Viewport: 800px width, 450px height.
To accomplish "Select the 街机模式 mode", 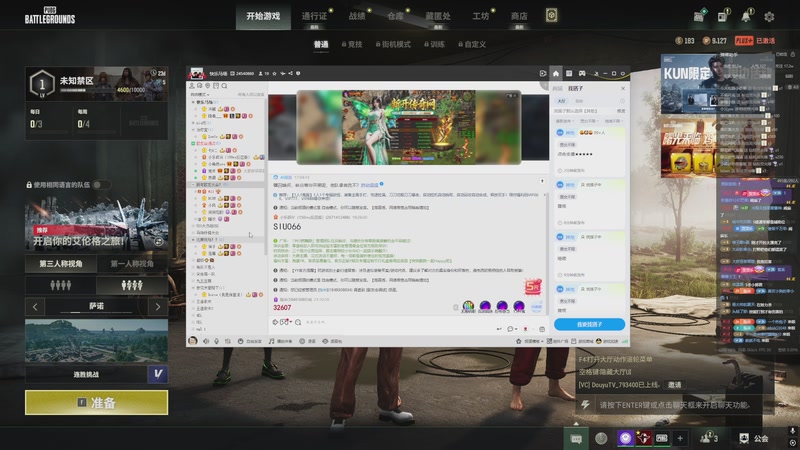I will tap(393, 44).
